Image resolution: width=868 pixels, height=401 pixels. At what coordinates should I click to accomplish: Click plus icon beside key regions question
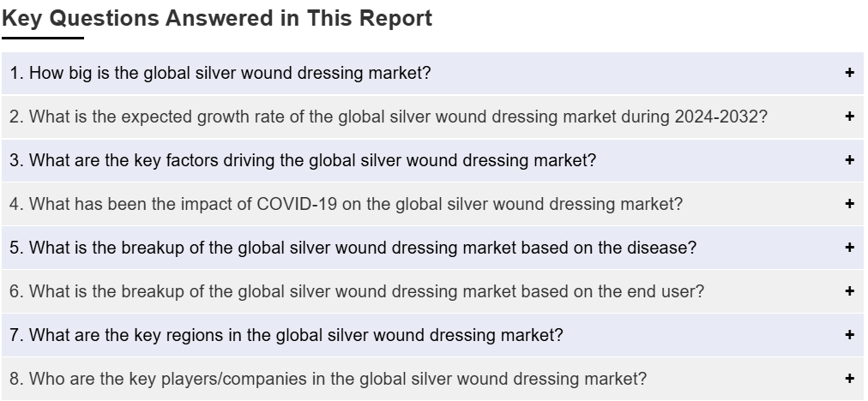[x=850, y=335]
